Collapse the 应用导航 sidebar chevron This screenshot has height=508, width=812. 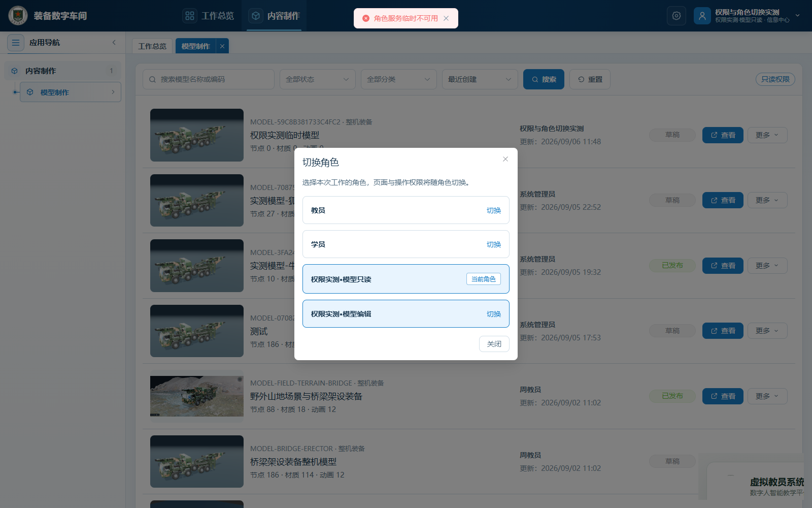pos(114,43)
